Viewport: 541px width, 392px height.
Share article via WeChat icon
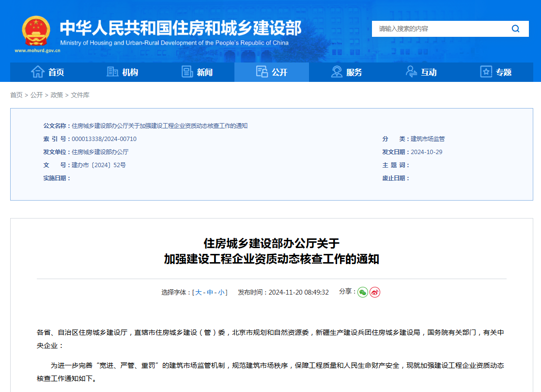tap(363, 292)
